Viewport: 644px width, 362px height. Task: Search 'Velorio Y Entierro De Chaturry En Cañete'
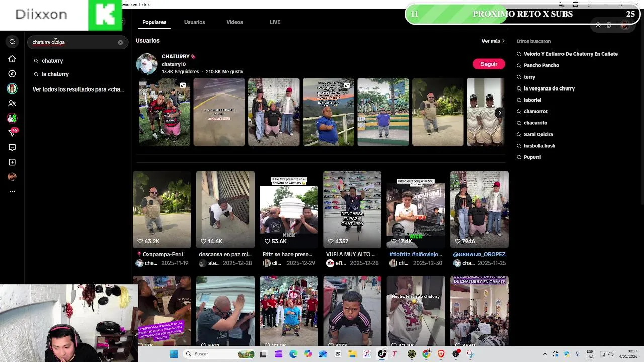click(571, 54)
